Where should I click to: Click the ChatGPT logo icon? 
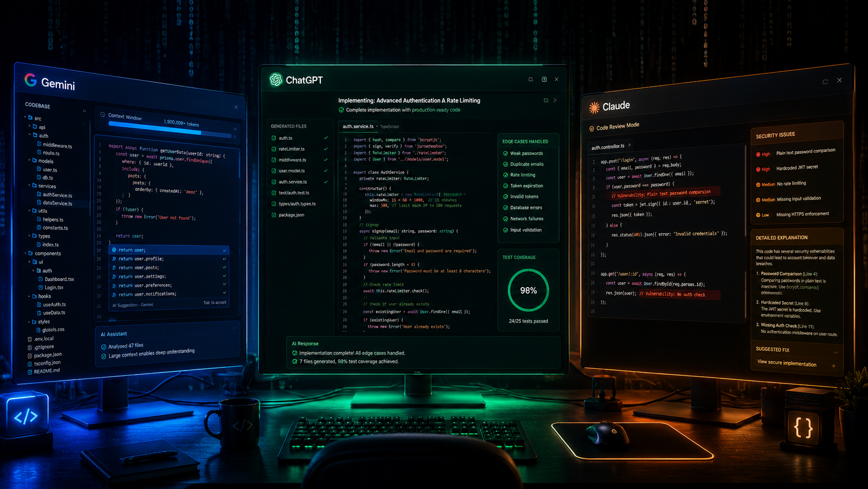pos(276,80)
